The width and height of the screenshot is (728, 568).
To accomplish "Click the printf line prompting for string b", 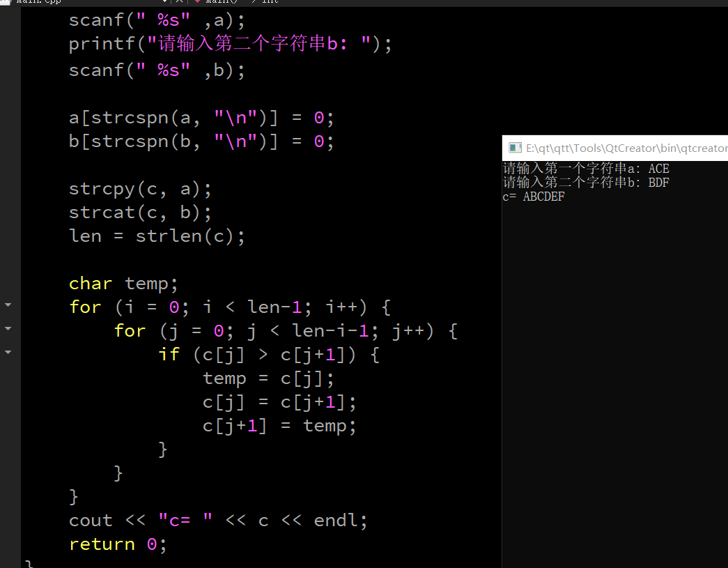I will pos(231,44).
